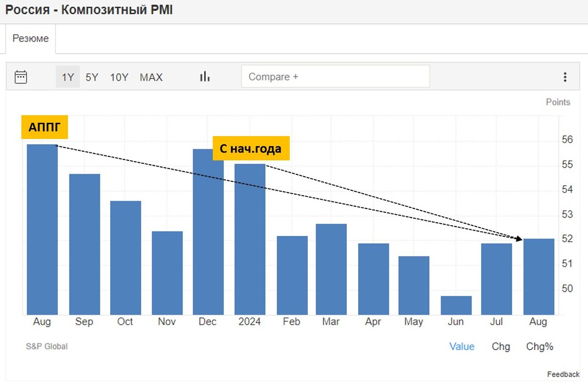Switch table display to Chg mode
Screen dimensions: 588x385
(500, 346)
